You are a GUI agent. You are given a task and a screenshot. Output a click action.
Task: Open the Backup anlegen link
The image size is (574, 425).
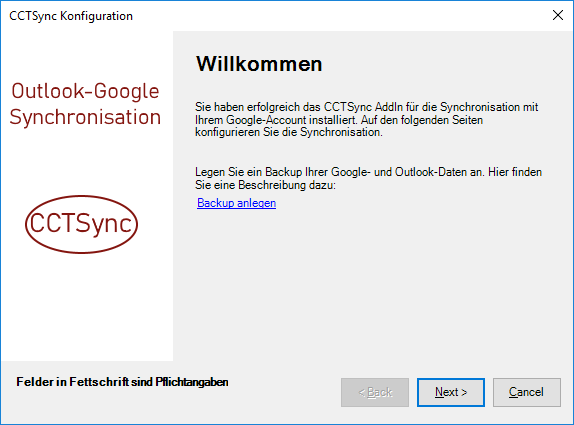coord(236,203)
